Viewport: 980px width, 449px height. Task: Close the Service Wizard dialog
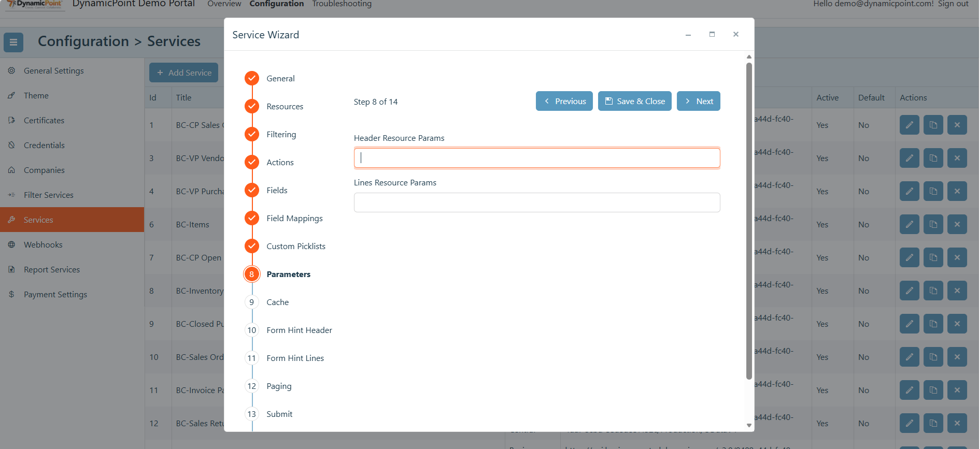tap(736, 34)
